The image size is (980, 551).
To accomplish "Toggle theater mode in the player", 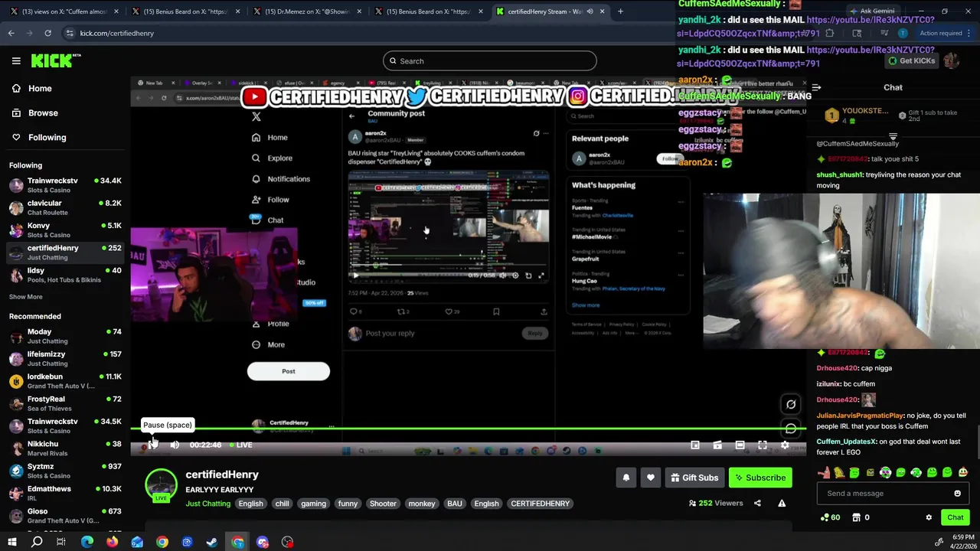I will pos(740,445).
